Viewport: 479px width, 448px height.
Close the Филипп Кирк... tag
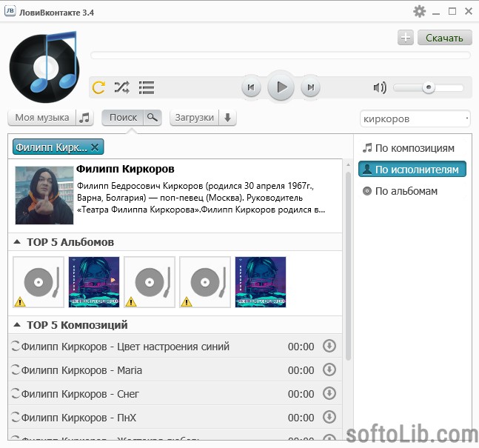(95, 147)
